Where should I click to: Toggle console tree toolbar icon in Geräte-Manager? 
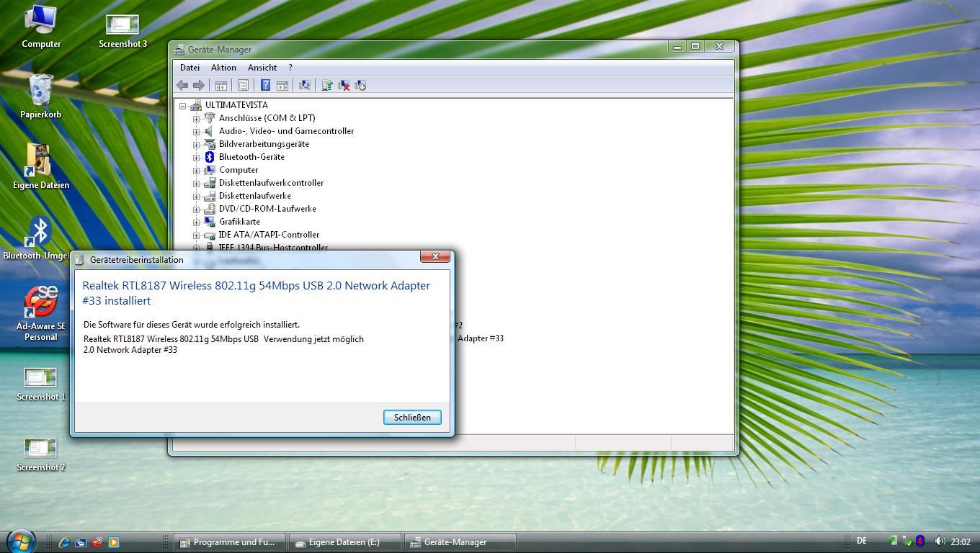click(221, 85)
